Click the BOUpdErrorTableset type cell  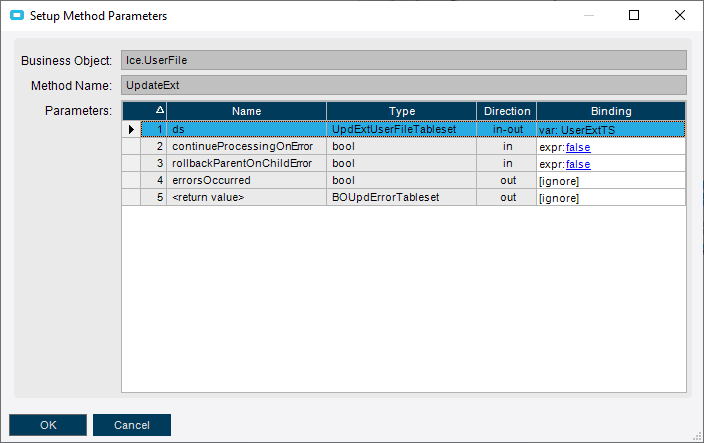[x=402, y=197]
